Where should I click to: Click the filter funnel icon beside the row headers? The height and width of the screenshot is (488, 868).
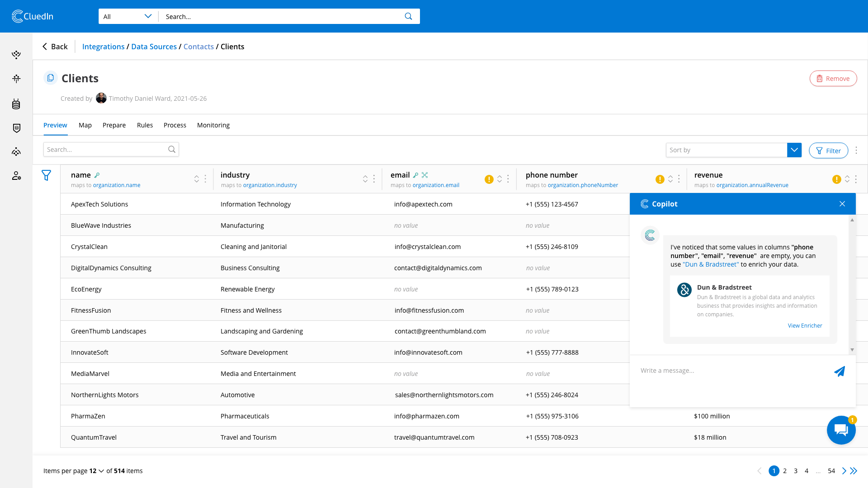(x=46, y=175)
